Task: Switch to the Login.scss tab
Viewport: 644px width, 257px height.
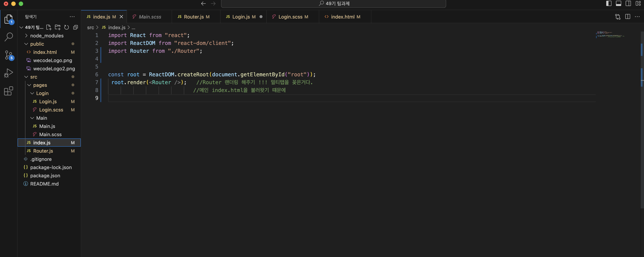Action: pyautogui.click(x=293, y=17)
